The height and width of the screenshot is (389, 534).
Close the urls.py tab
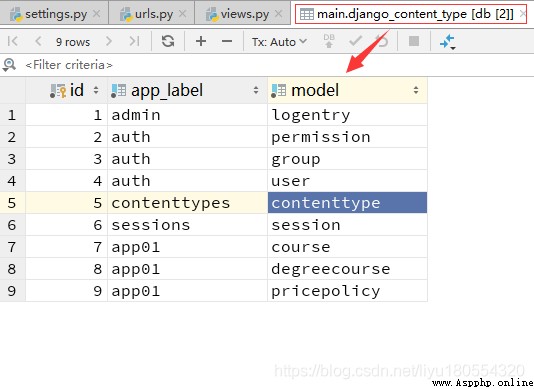click(x=183, y=14)
